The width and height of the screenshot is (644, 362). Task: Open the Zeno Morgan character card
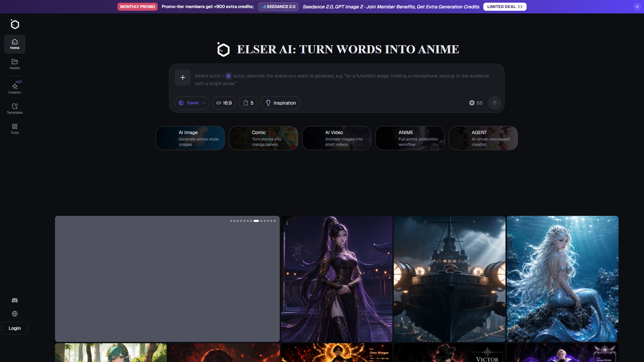coord(336,353)
